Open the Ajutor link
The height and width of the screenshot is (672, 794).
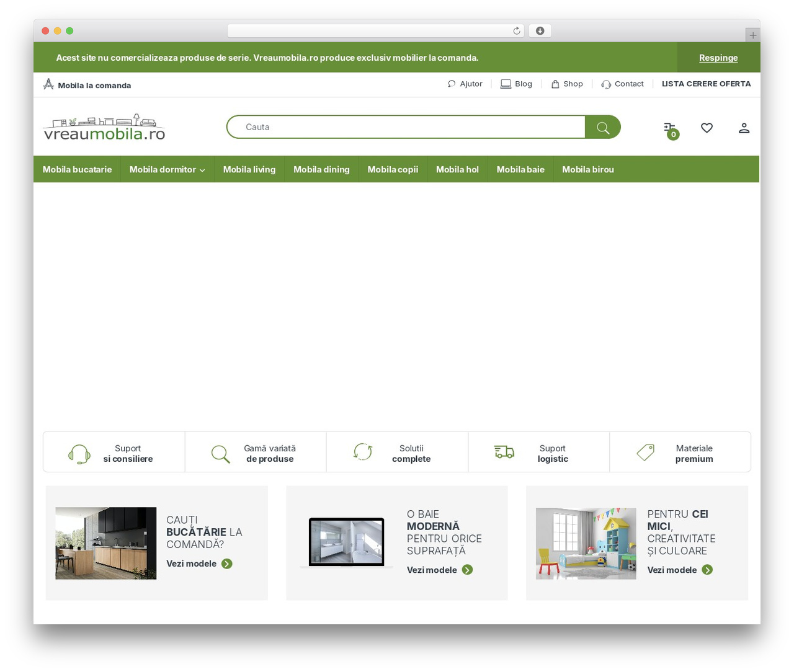(x=465, y=84)
